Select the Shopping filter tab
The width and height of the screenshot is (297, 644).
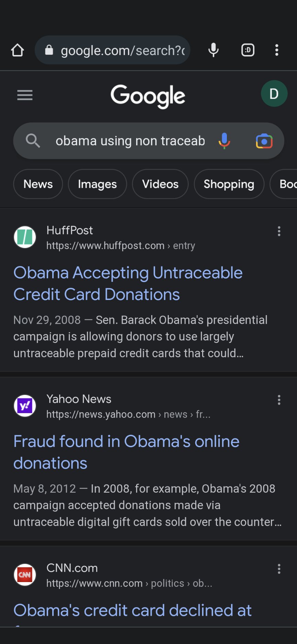[x=229, y=184]
